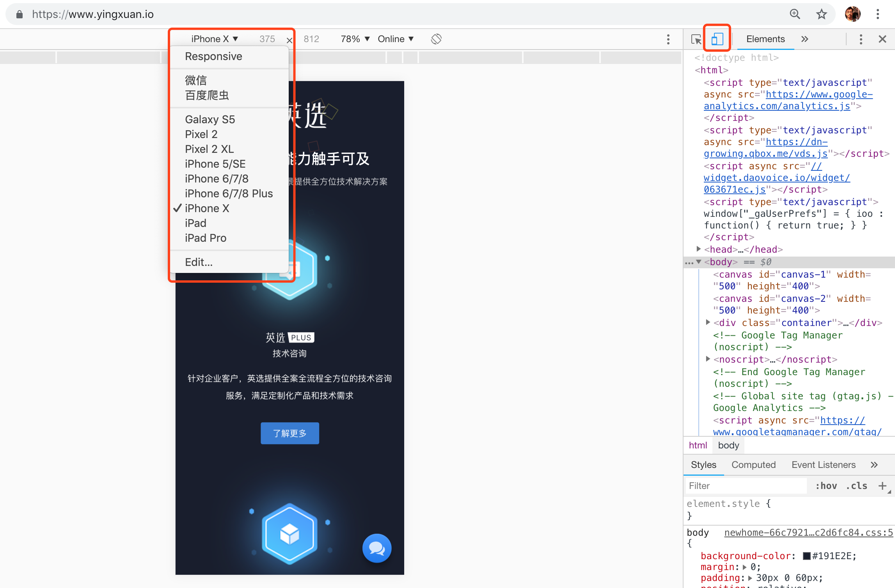Click the URL in address bar
The height and width of the screenshot is (588, 895).
[93, 14]
